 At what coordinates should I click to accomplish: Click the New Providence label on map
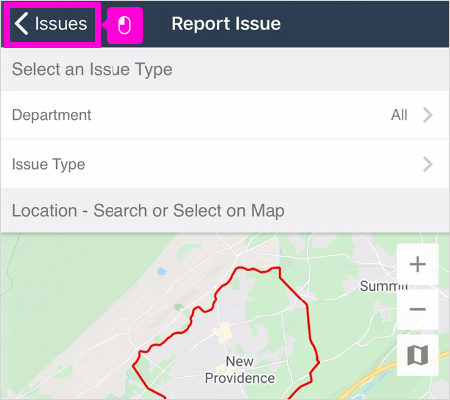(240, 370)
